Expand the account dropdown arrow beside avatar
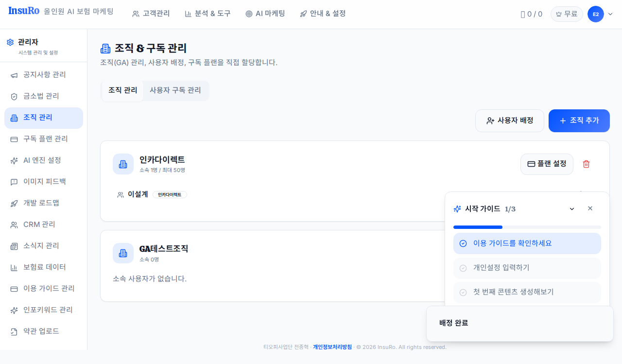 tap(610, 14)
